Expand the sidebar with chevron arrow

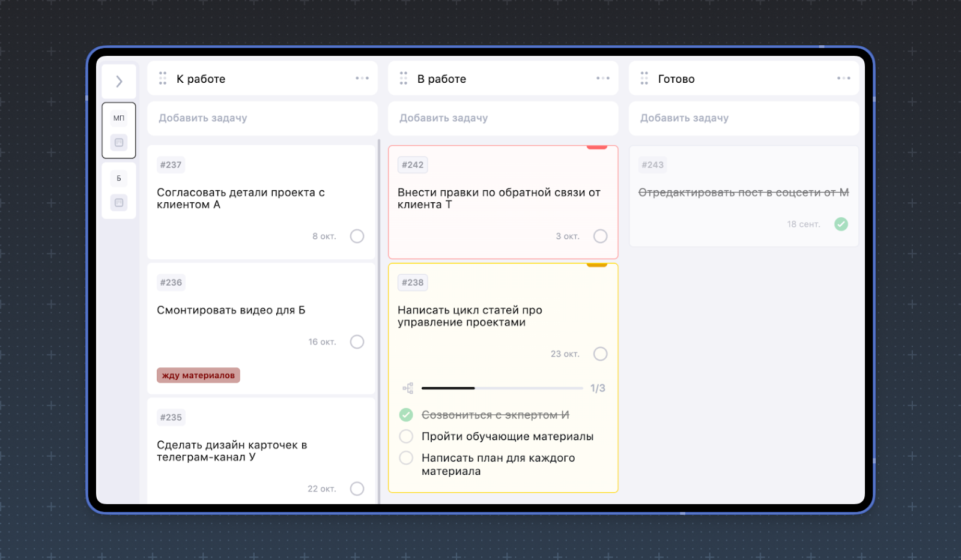coord(119,82)
